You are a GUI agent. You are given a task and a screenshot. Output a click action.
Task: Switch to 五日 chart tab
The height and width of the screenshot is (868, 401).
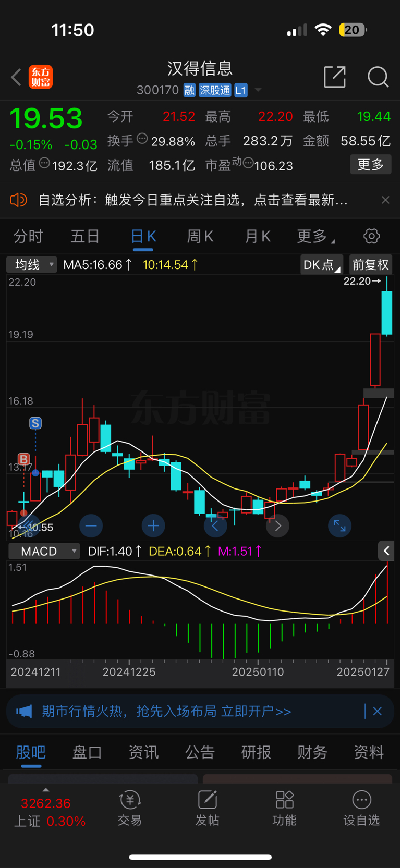85,237
